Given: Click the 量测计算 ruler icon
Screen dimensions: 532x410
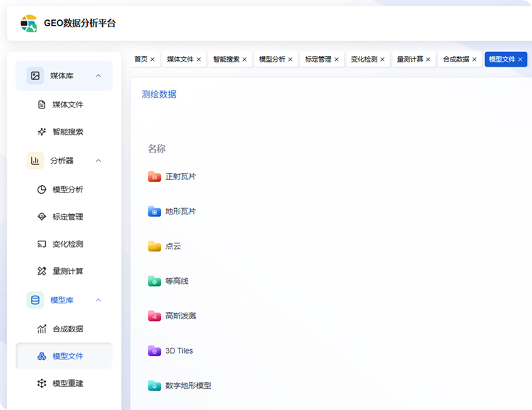Looking at the screenshot, I should pyautogui.click(x=42, y=271).
